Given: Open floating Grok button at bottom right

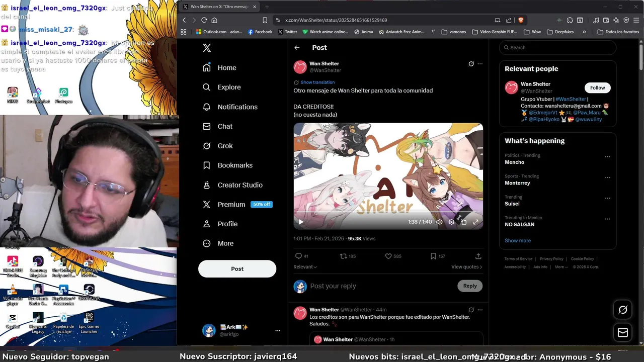Looking at the screenshot, I should tap(623, 310).
